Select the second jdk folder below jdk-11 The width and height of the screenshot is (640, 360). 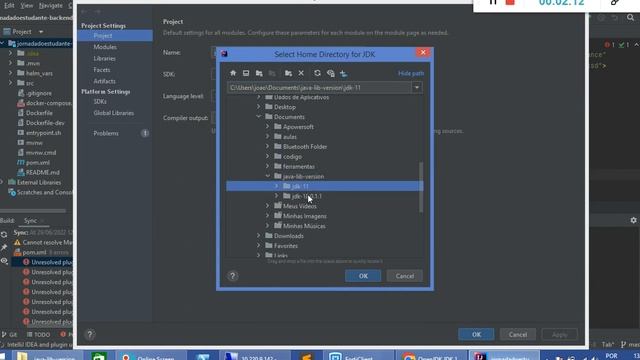coord(307,196)
